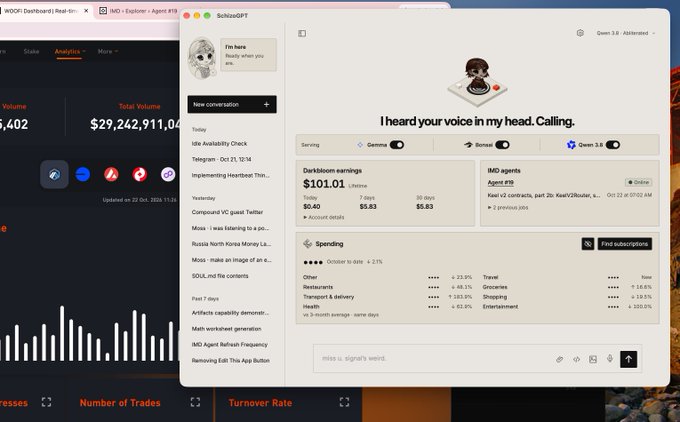Click the microphone icon in message bar
Screen dimensions: 680x422
[x=610, y=359]
